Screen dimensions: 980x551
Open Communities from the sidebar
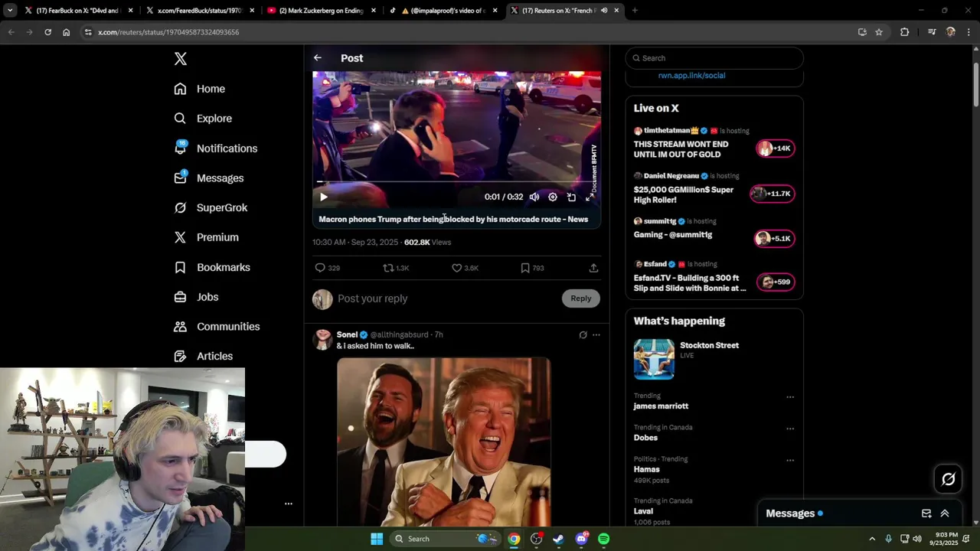[x=217, y=327]
